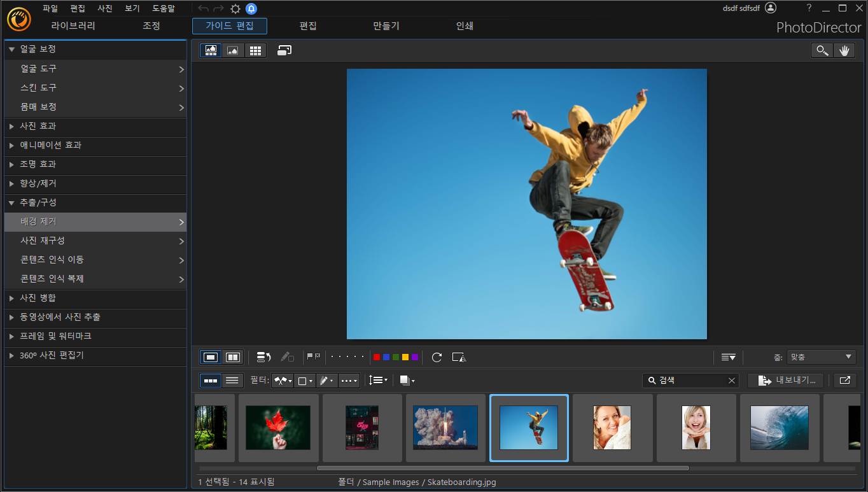Share via the external arrow icon beside 내보내기
Image resolution: width=868 pixels, height=492 pixels.
pyautogui.click(x=844, y=380)
